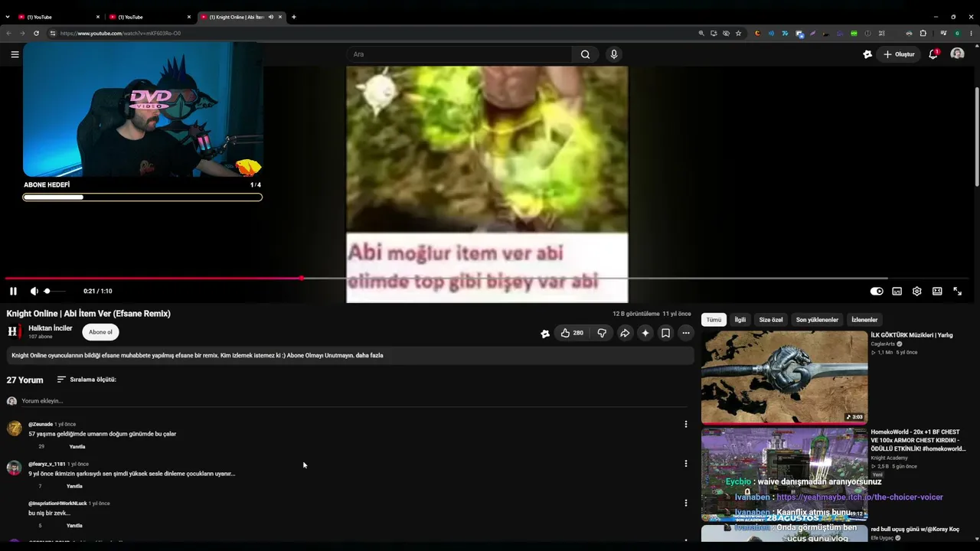Viewport: 980px width, 551px height.
Task: Click the sparkle Ask icon beside share
Action: tap(645, 333)
